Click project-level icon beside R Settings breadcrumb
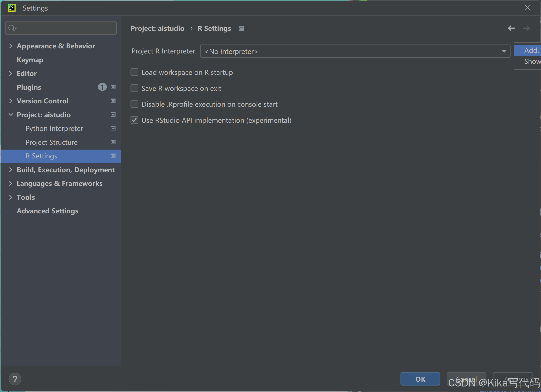This screenshot has width=541, height=392. coord(241,29)
